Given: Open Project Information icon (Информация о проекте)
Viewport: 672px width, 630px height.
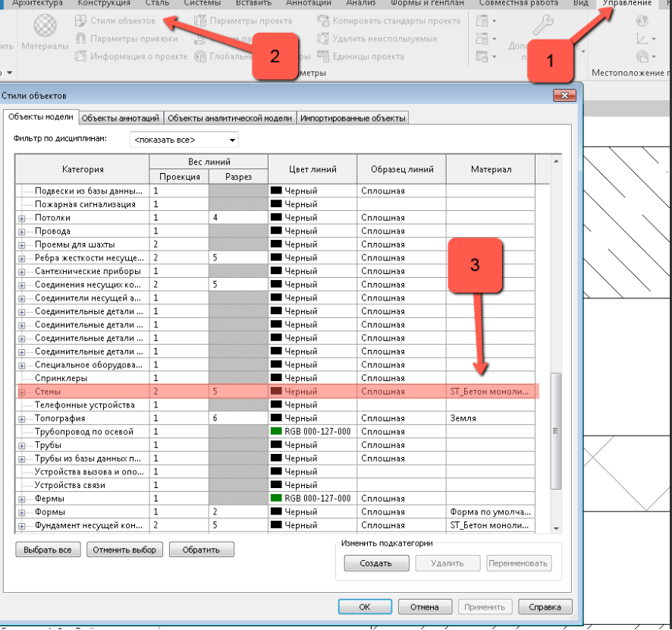Looking at the screenshot, I should [x=80, y=56].
